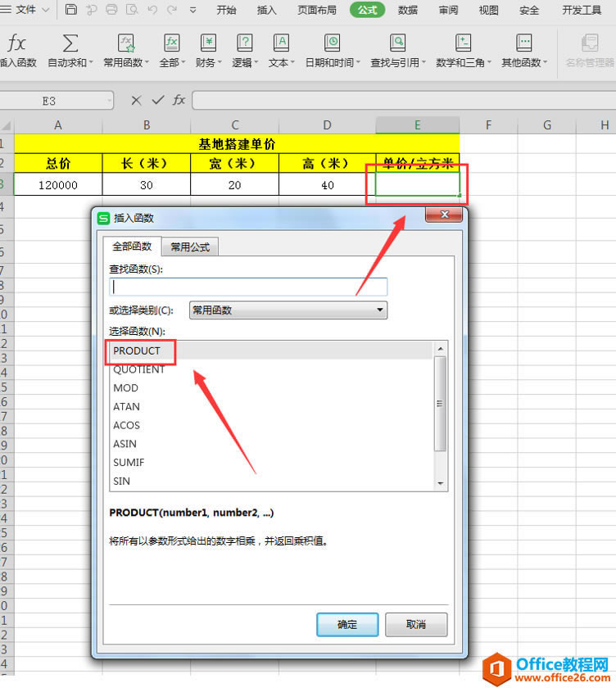Click the Print Preview icon
The image size is (616, 692).
(x=132, y=9)
